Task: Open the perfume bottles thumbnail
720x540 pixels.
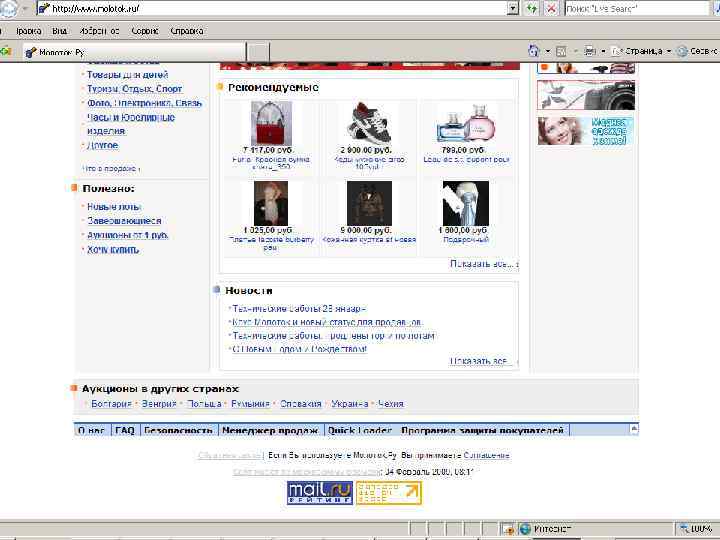Action: pos(466,123)
